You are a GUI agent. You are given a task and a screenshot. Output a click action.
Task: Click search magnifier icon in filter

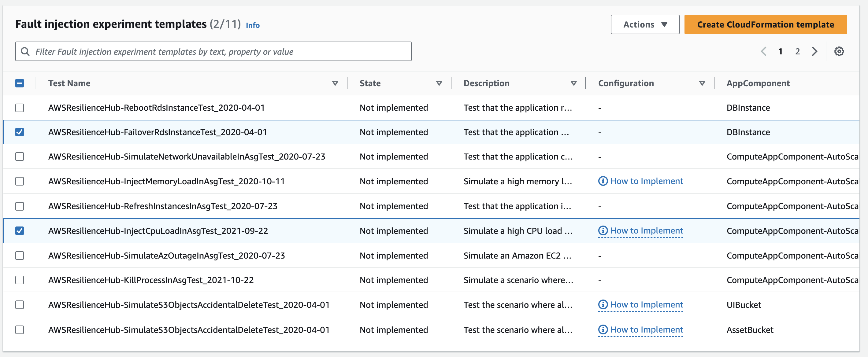[25, 52]
